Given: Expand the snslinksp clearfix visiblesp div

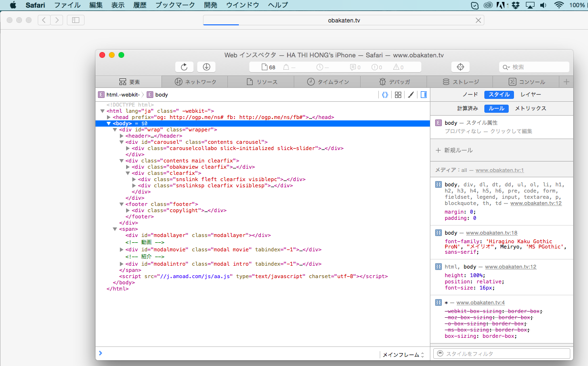Looking at the screenshot, I should click(134, 185).
